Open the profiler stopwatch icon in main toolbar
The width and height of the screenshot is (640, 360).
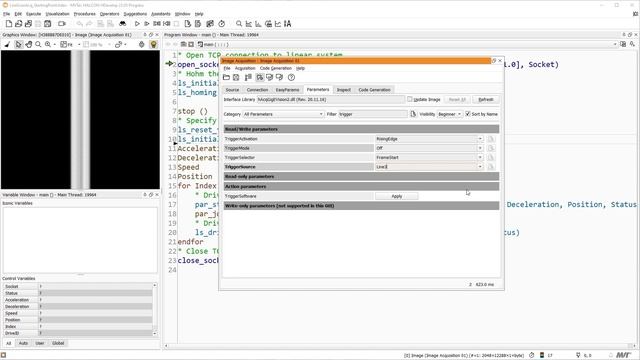(222, 24)
